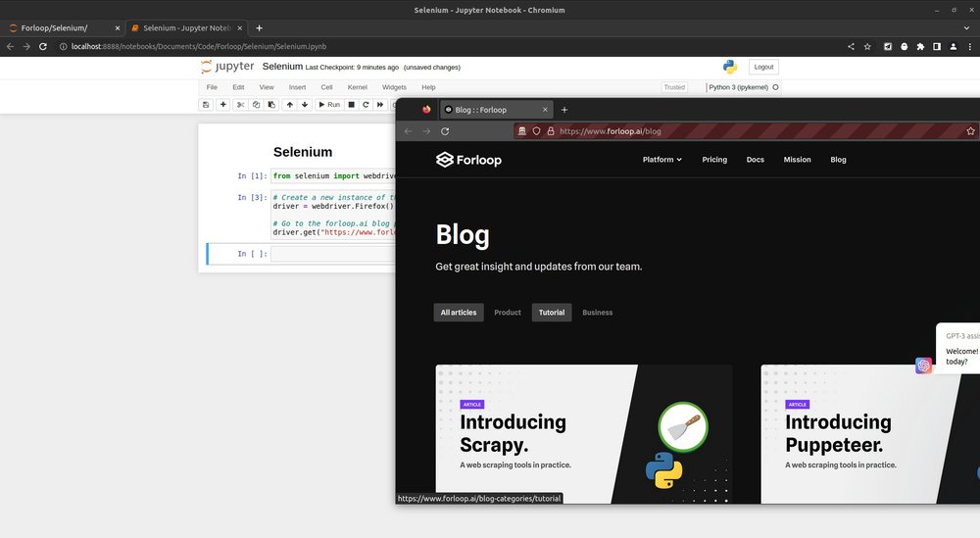
Task: Insert cell below with Jupyter plus icon
Action: [223, 105]
